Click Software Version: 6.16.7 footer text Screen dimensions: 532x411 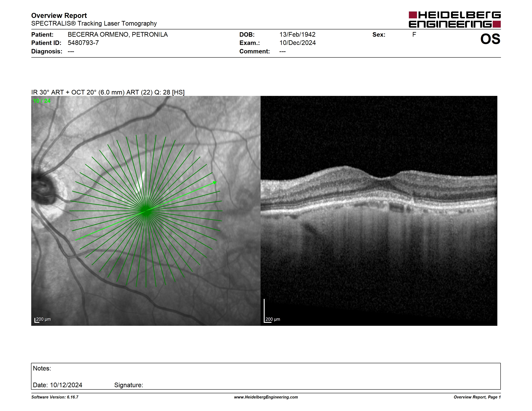(x=55, y=397)
